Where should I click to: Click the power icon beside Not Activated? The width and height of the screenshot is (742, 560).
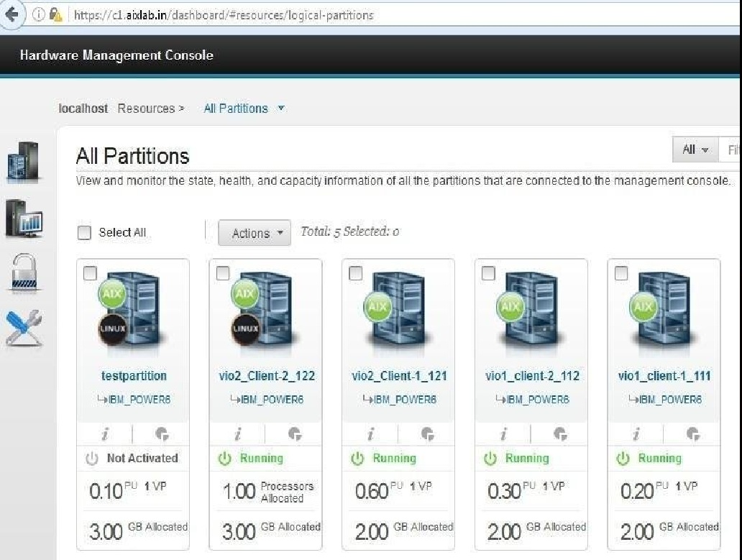pyautogui.click(x=92, y=459)
